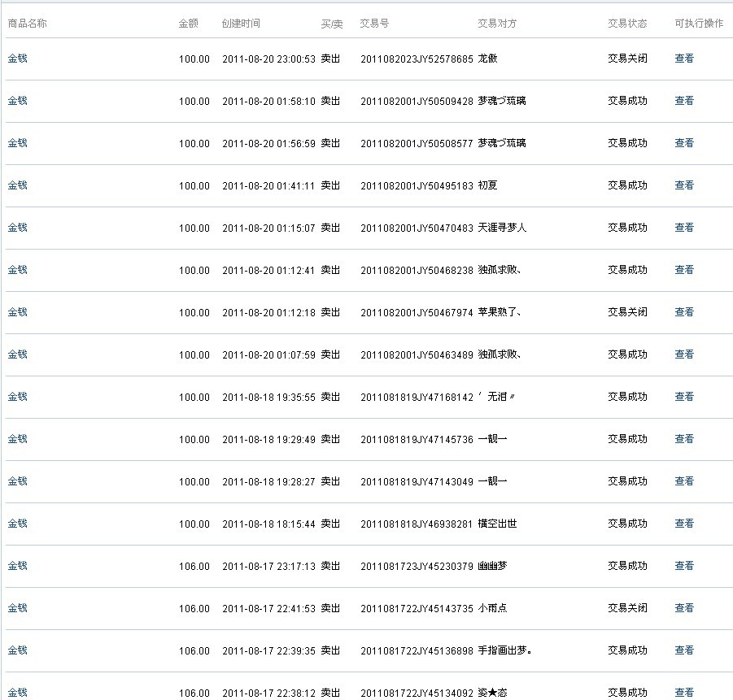
Task: Click the counterparty name 天涯寻梦人
Action: click(x=502, y=228)
